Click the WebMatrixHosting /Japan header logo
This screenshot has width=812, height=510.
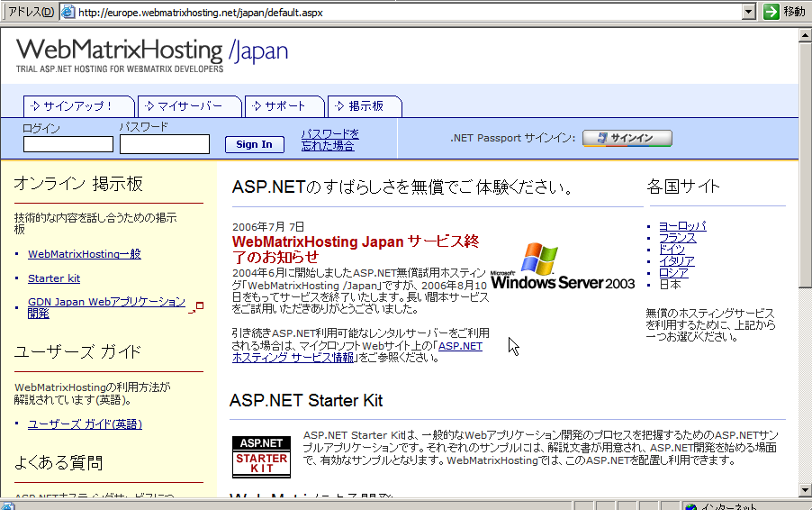(152, 54)
